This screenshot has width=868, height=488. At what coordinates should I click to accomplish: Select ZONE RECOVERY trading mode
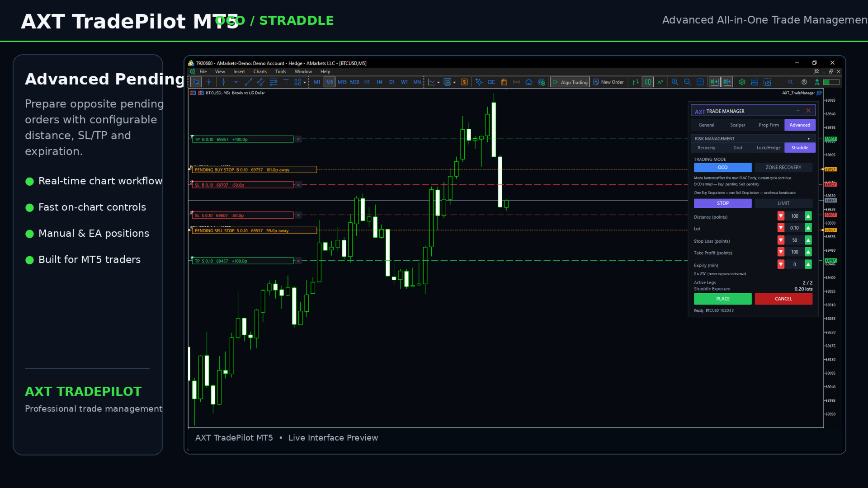coord(783,168)
